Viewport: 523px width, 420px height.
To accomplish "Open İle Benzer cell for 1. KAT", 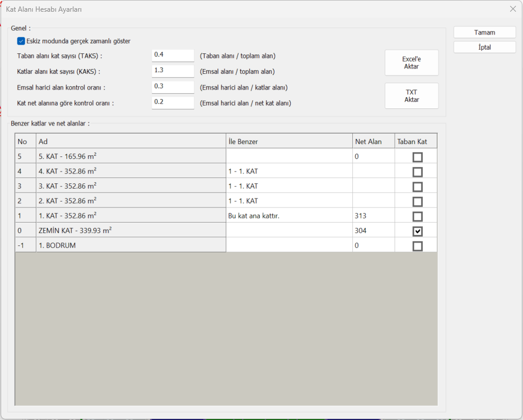I will (x=288, y=216).
